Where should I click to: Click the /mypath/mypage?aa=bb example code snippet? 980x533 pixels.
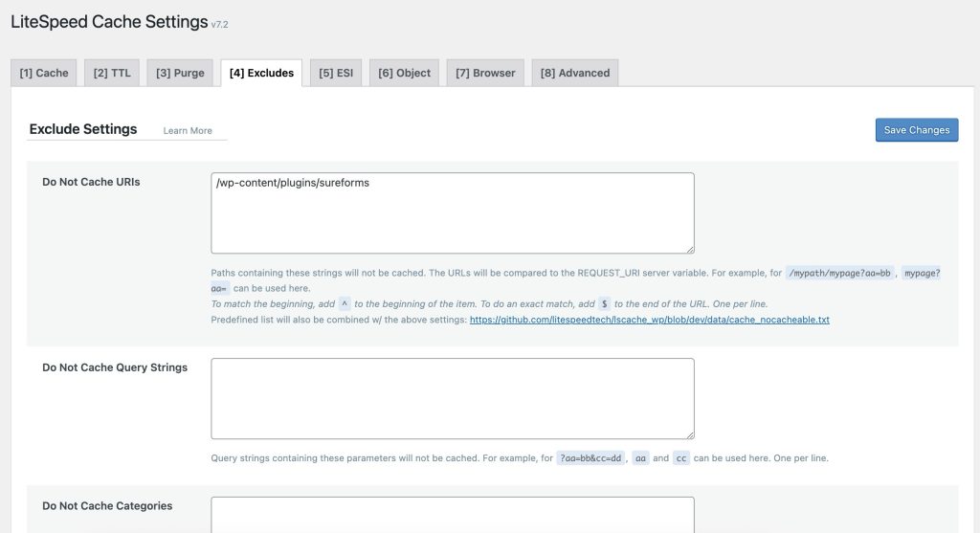(840, 273)
